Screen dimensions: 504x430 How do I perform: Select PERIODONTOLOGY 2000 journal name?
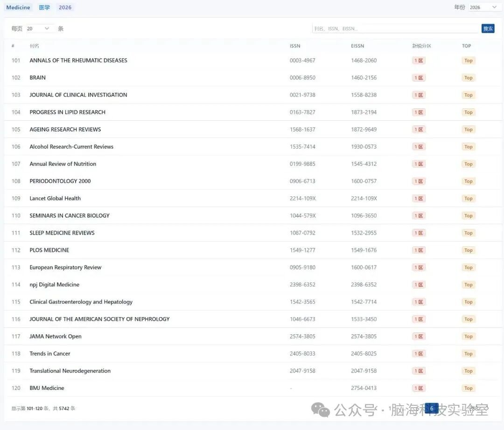click(x=60, y=181)
